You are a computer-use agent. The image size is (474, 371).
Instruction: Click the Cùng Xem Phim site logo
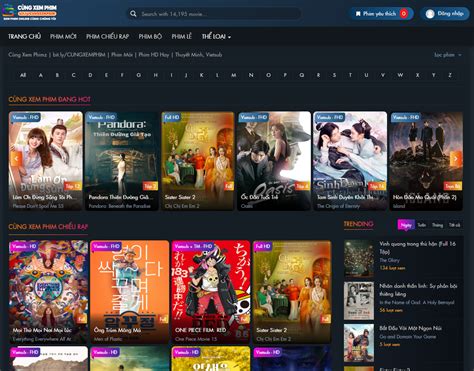[x=29, y=12]
